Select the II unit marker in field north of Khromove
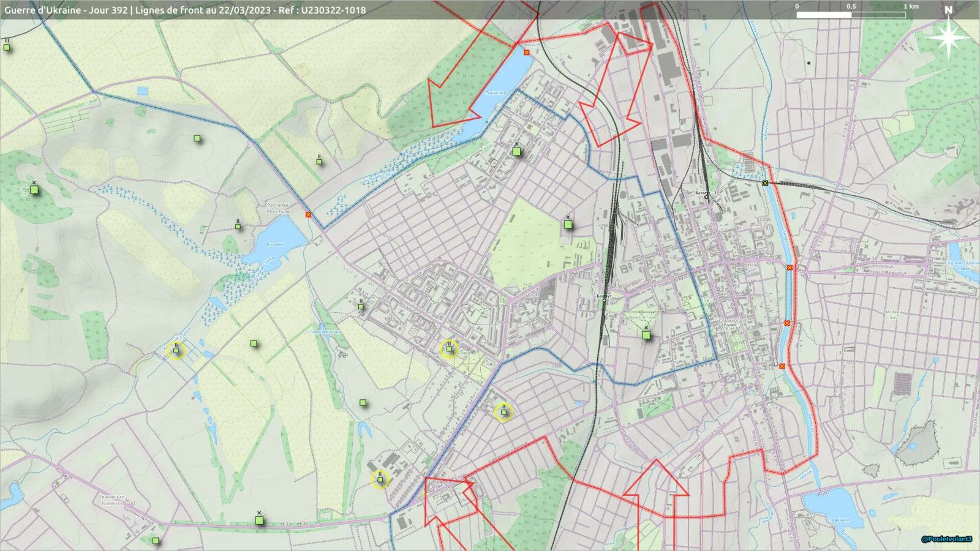This screenshot has width=980, height=551. [x=319, y=160]
